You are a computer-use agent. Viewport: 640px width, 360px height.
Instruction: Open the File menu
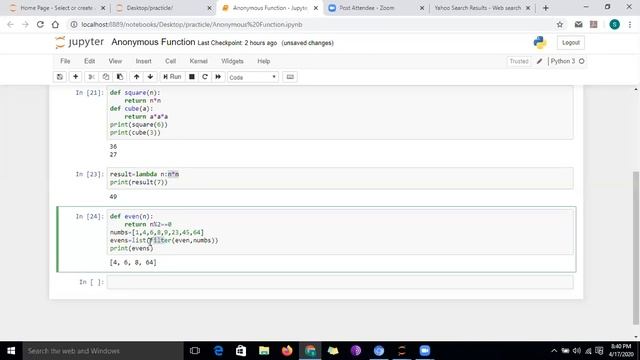point(65,61)
